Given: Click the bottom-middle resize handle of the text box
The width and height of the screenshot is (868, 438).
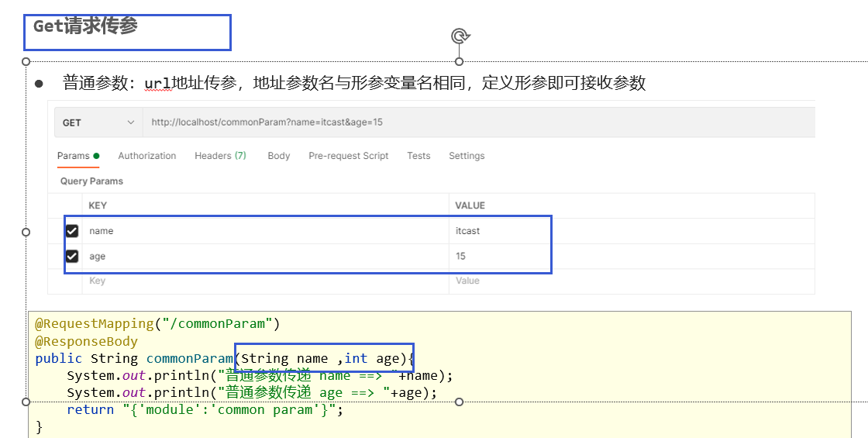Looking at the screenshot, I should tap(459, 402).
